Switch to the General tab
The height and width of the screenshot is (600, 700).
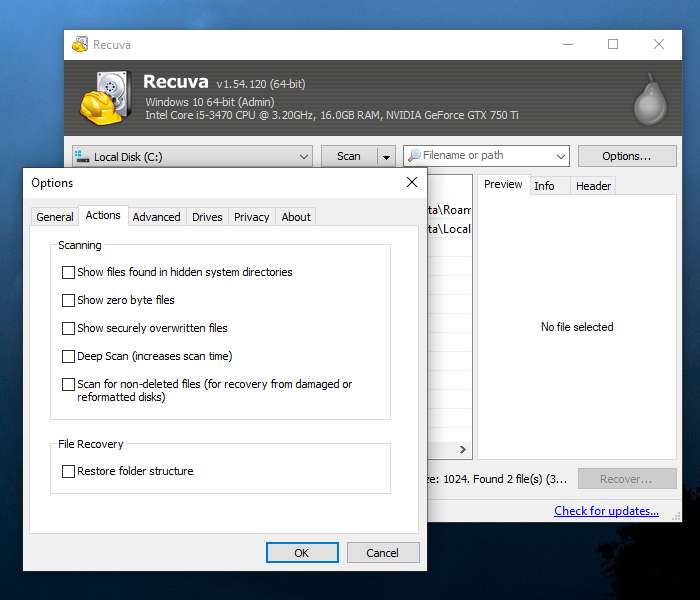[54, 217]
